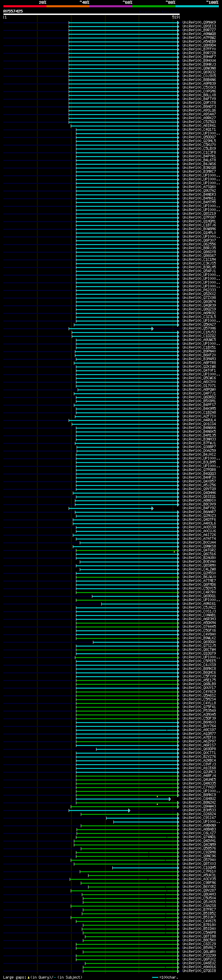Click the green alignment bar for Q7QGI8
Screen dimensions: 222x980
(x=131, y=971)
